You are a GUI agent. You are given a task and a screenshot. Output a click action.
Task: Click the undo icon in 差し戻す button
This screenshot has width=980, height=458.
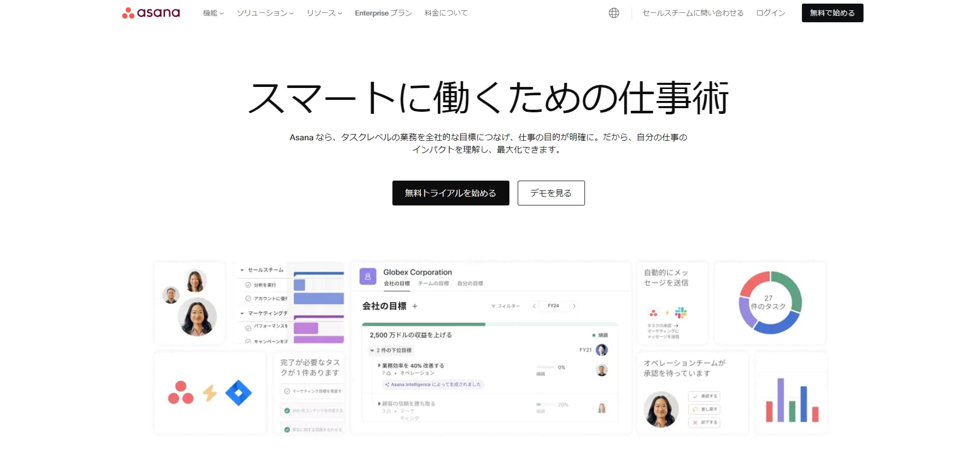tap(695, 409)
